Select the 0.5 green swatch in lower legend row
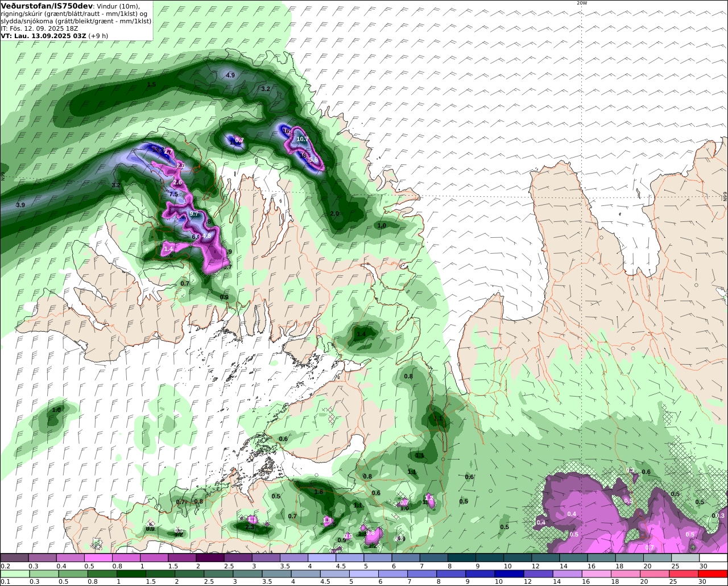The width and height of the screenshot is (728, 586). point(73,574)
